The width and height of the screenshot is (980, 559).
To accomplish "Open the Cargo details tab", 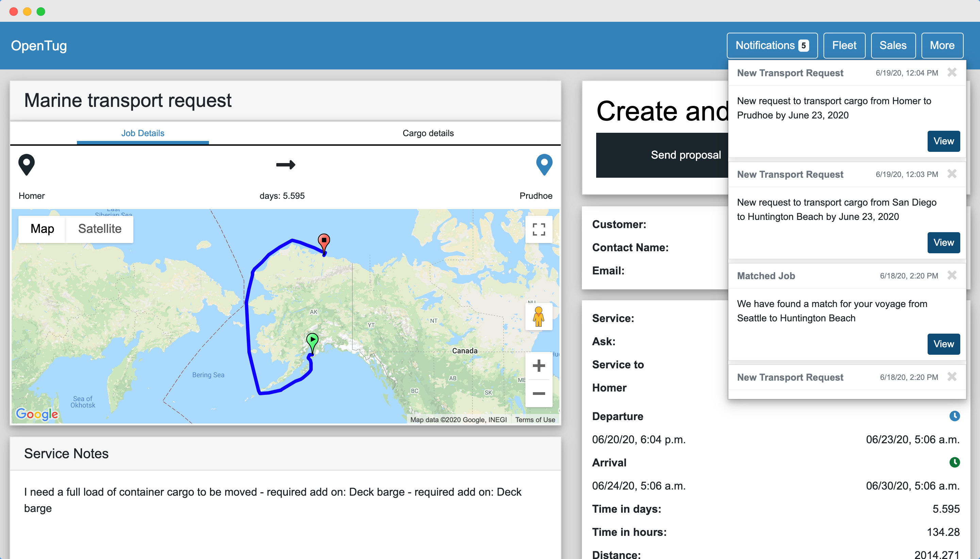I will (428, 133).
